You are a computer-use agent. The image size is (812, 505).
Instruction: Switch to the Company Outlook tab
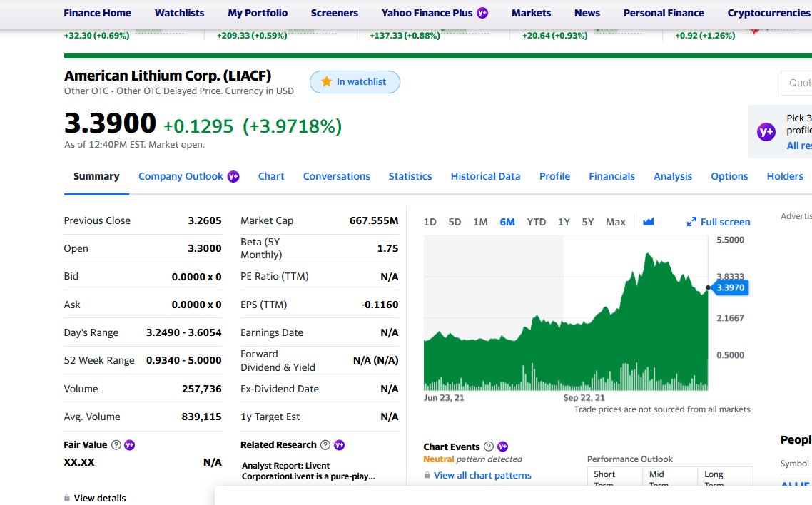coord(181,176)
